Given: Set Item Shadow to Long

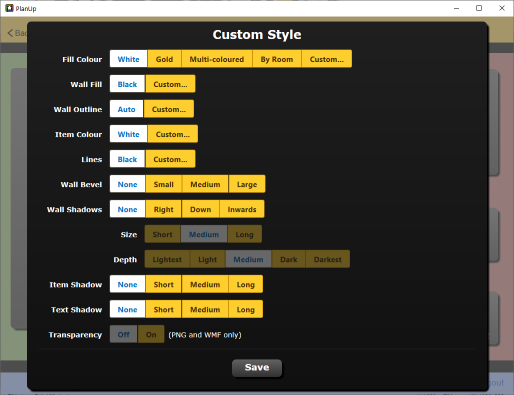Looking at the screenshot, I should tap(246, 284).
